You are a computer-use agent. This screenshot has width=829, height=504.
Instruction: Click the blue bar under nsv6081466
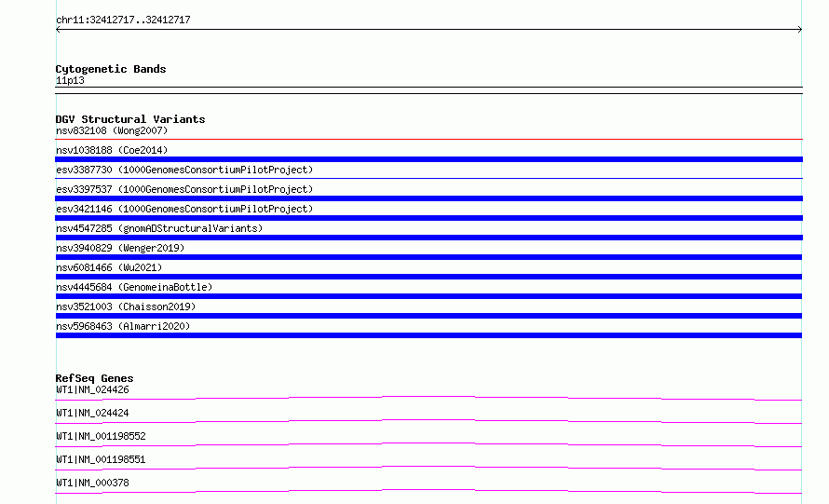click(428, 277)
